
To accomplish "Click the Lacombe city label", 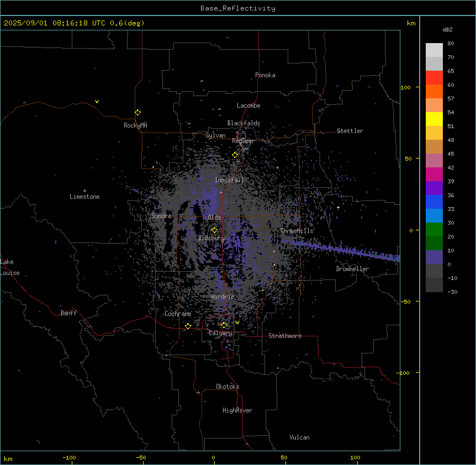I will [x=248, y=105].
